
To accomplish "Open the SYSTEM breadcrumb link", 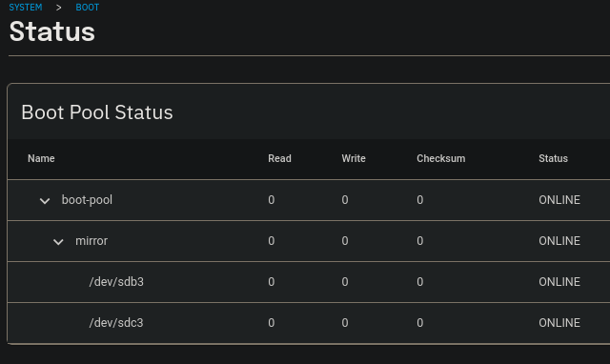I will (26, 8).
